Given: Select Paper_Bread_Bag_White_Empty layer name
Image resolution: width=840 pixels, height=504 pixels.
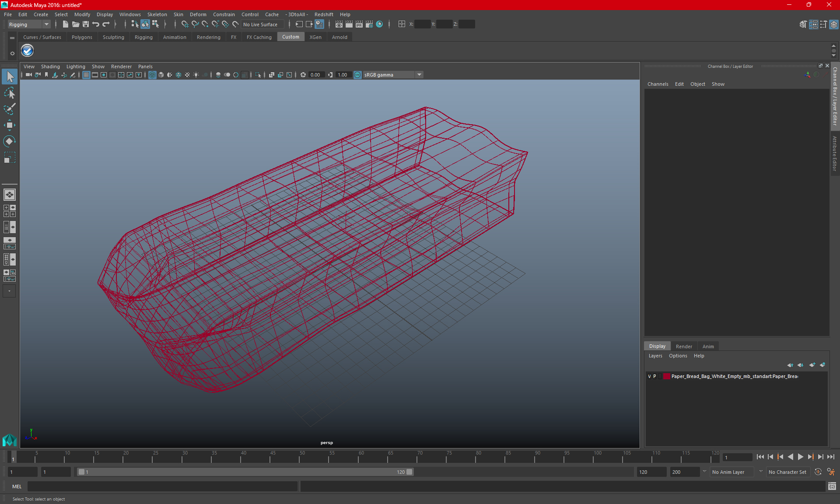Looking at the screenshot, I should pos(735,376).
